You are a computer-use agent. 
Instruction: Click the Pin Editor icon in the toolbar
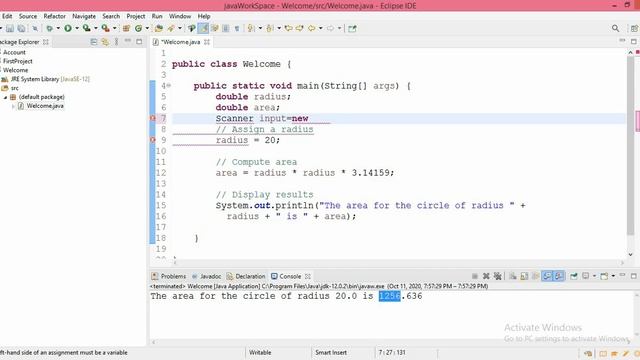[352, 28]
